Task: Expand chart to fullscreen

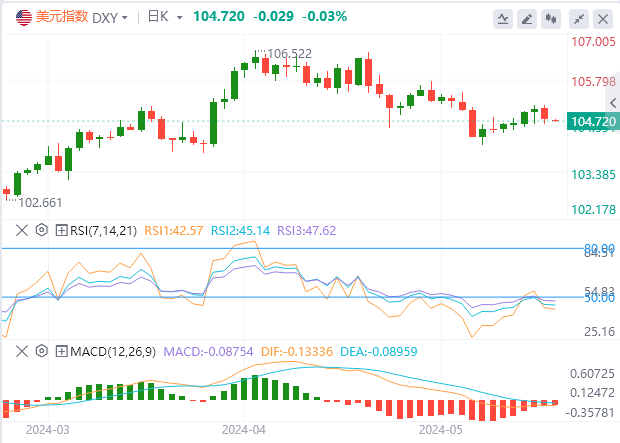Action: click(579, 19)
